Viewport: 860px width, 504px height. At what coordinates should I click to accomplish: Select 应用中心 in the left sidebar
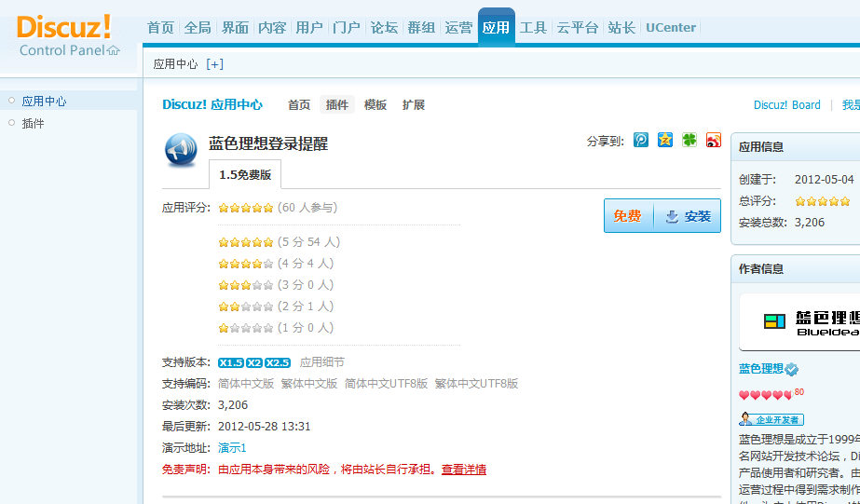44,101
